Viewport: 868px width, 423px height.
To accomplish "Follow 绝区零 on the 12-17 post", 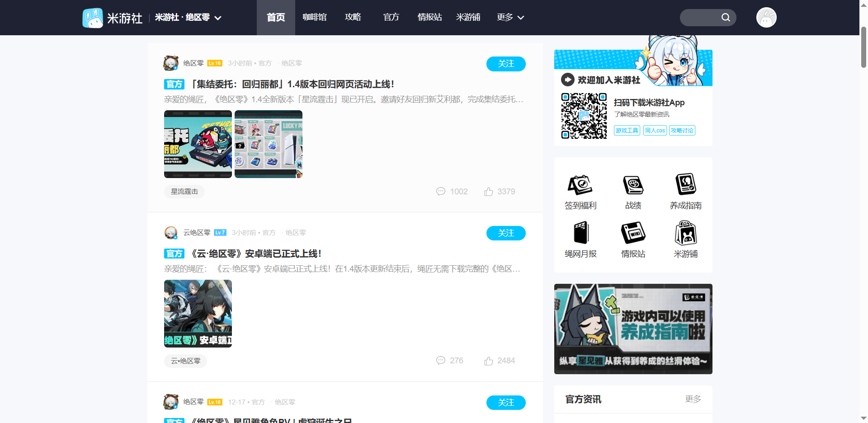I will point(506,403).
